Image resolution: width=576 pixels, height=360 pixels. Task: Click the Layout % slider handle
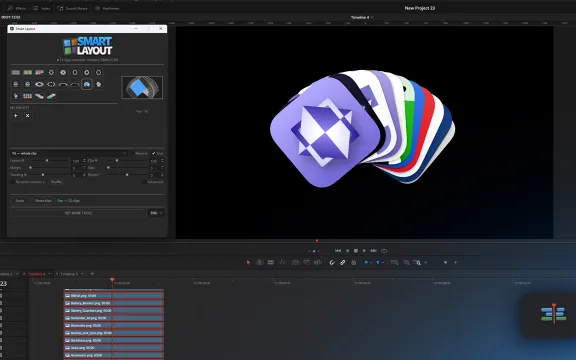pyautogui.click(x=47, y=161)
